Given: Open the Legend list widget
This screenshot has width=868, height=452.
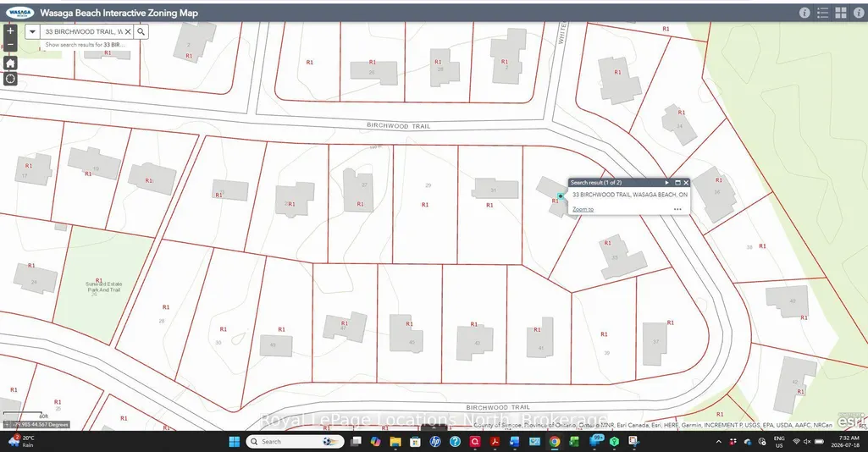Looking at the screenshot, I should pyautogui.click(x=822, y=13).
